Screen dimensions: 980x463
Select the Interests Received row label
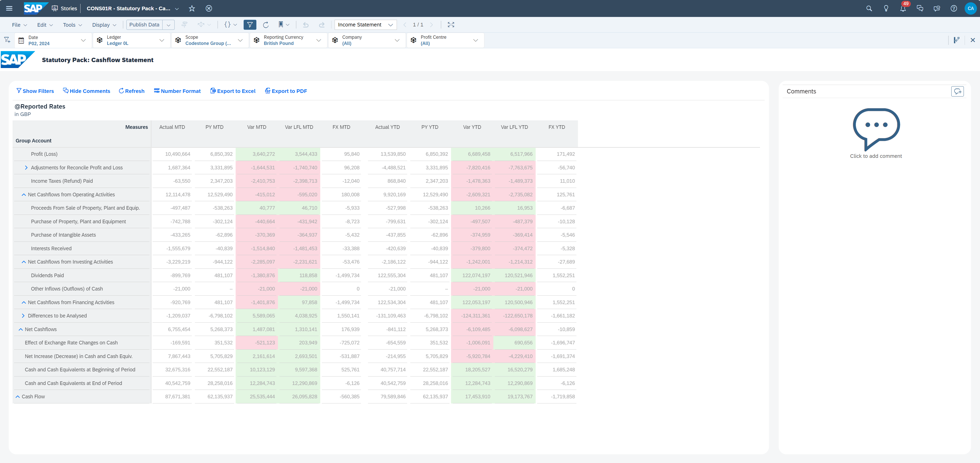(51, 249)
